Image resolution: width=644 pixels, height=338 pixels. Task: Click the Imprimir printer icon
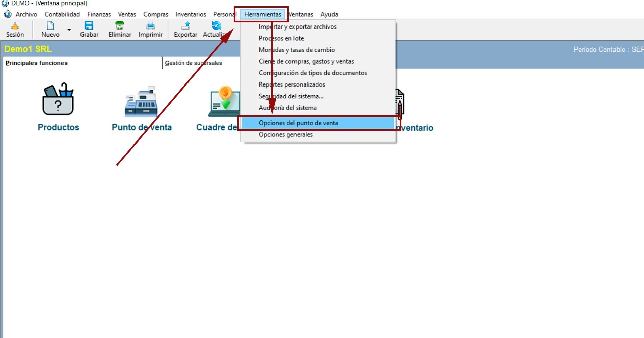coord(150,26)
